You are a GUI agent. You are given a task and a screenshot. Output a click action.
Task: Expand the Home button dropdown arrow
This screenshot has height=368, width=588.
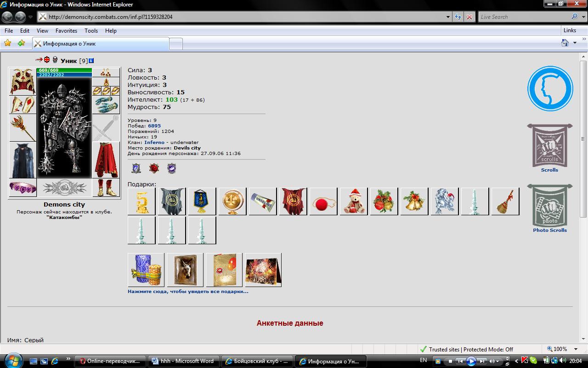pyautogui.click(x=575, y=43)
